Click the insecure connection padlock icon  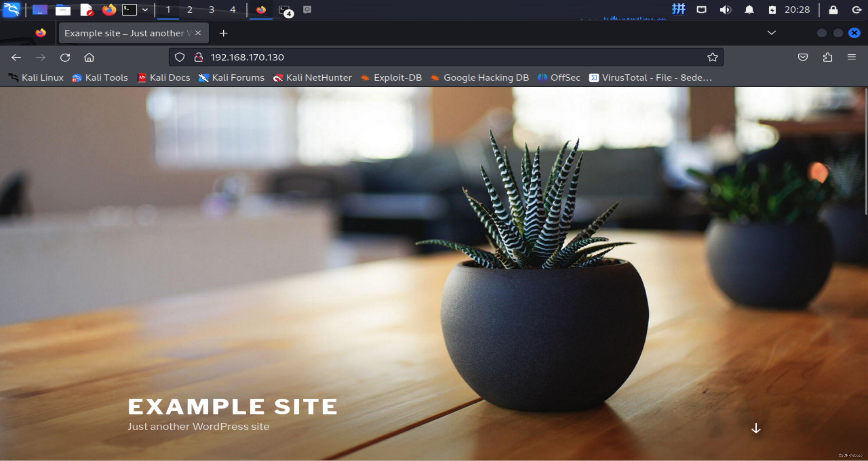[x=199, y=57]
